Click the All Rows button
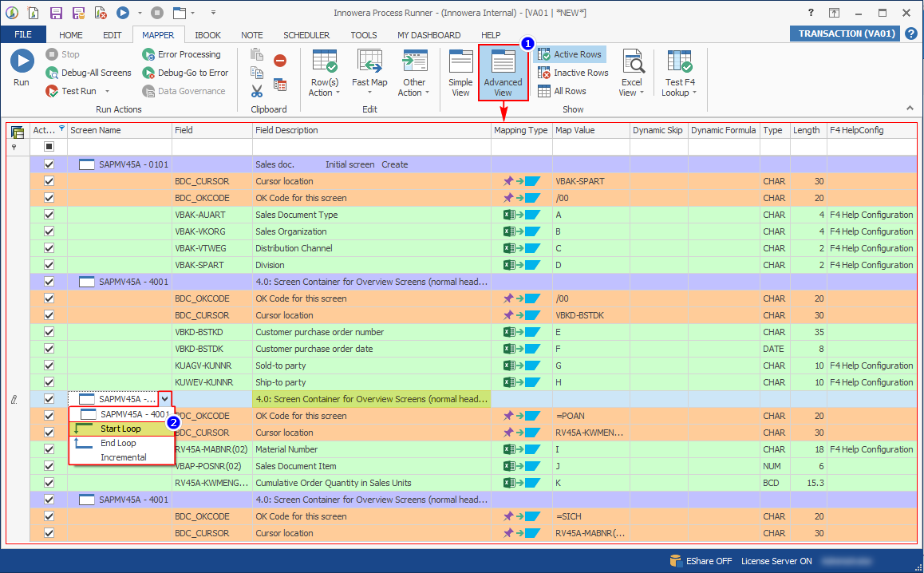 562,91
